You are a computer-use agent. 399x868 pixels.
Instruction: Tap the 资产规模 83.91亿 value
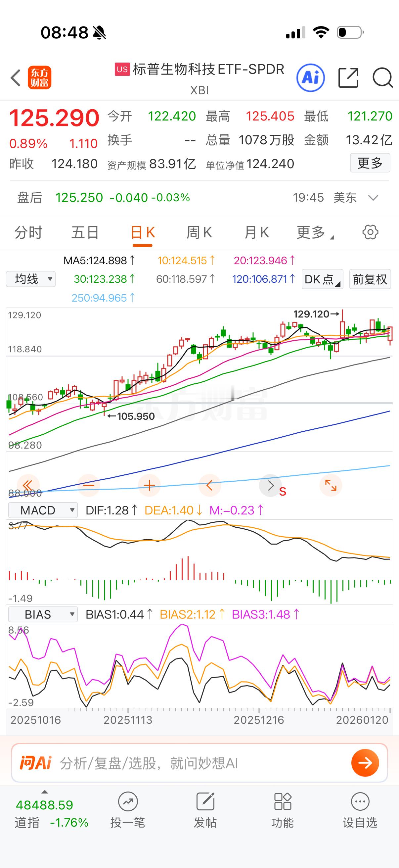pyautogui.click(x=152, y=164)
